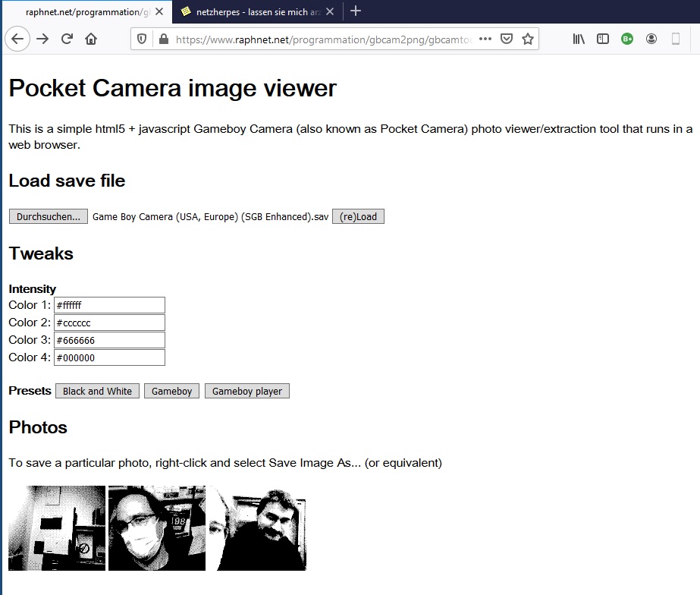The height and width of the screenshot is (595, 700).
Task: Switch to the netzherpes tab
Action: point(258,12)
